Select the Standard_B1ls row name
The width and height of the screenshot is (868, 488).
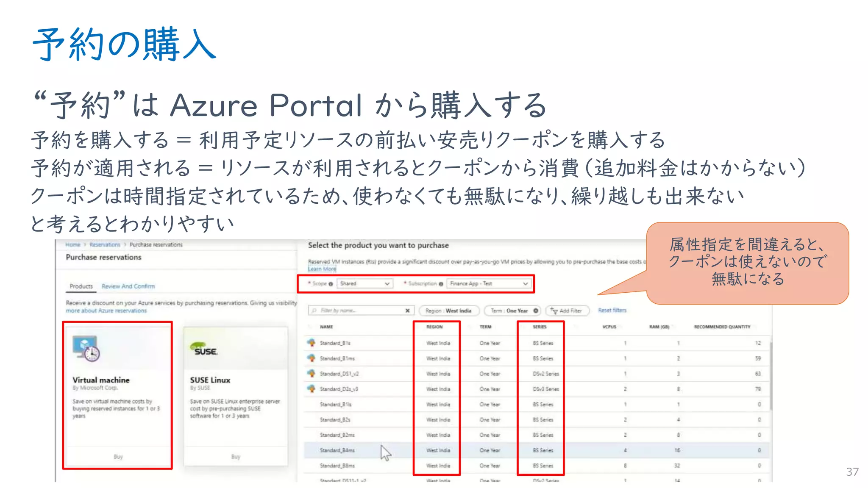[335, 405]
